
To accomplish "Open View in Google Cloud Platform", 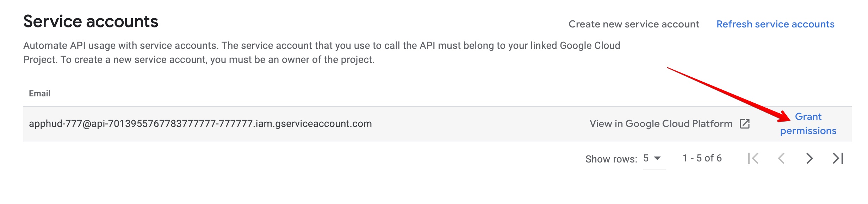I will point(661,124).
